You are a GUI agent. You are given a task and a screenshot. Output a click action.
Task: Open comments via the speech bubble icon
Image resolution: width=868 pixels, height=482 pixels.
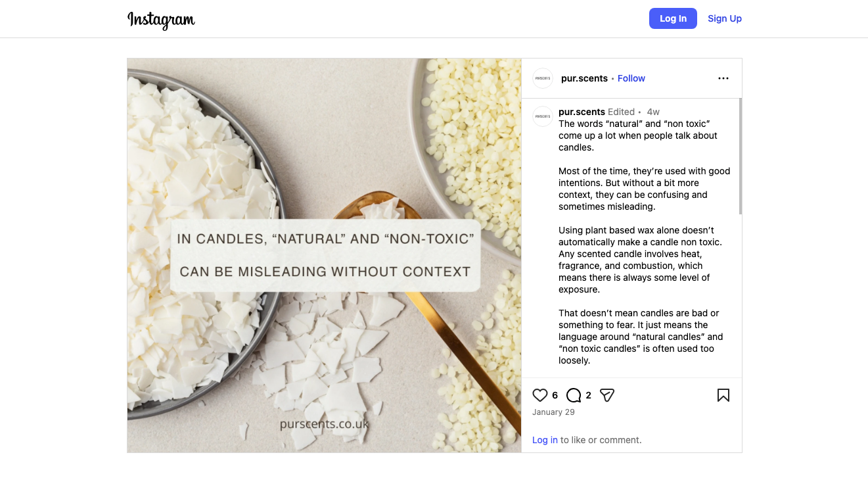click(574, 395)
